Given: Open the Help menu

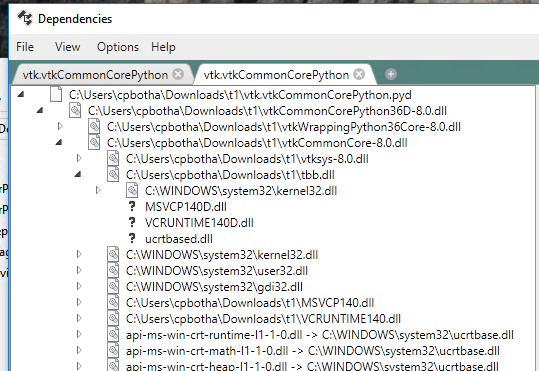Looking at the screenshot, I should pyautogui.click(x=163, y=47).
